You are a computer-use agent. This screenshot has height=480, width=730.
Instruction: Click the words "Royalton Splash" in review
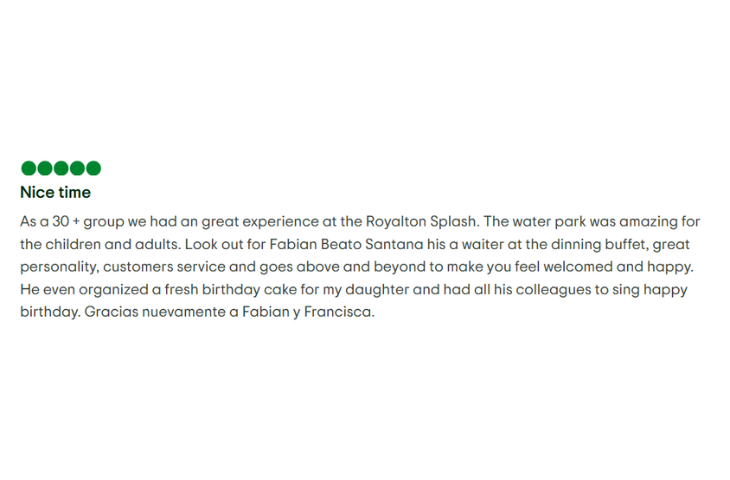(x=421, y=222)
